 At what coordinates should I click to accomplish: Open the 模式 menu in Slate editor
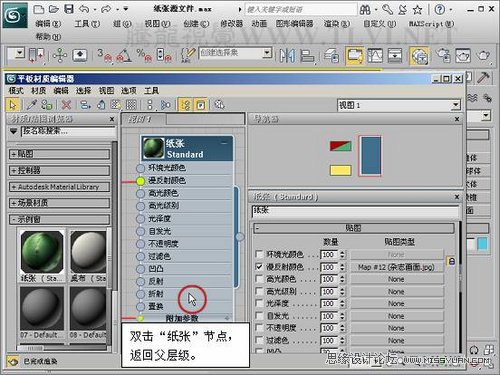pos(16,91)
